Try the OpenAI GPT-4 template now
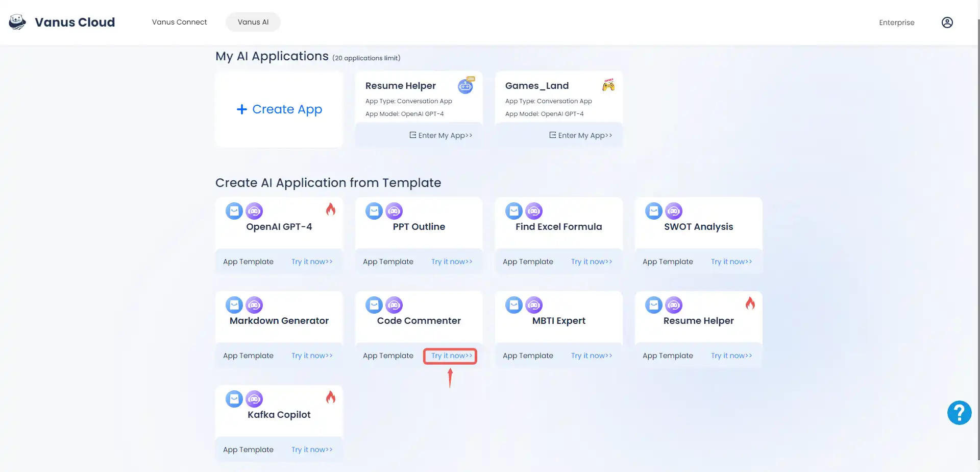Image resolution: width=980 pixels, height=472 pixels. [312, 262]
